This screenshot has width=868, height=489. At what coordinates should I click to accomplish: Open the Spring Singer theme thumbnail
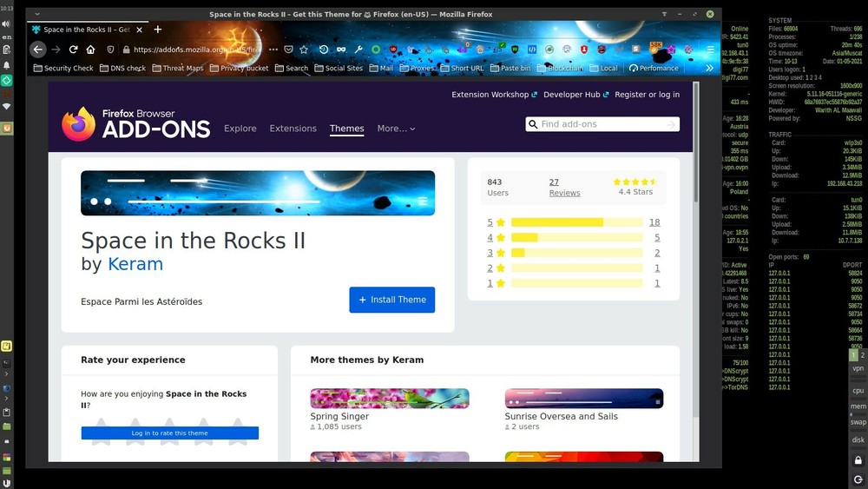[390, 399]
